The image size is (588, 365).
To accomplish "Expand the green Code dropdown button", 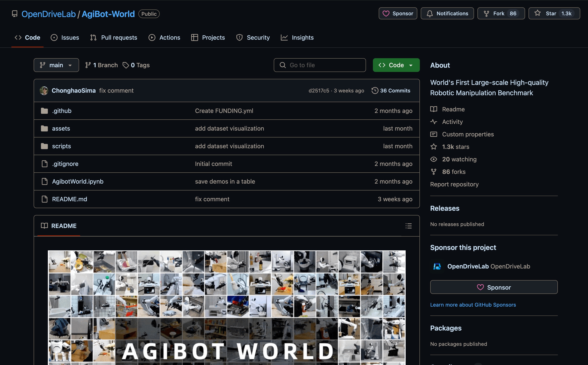I will click(396, 65).
